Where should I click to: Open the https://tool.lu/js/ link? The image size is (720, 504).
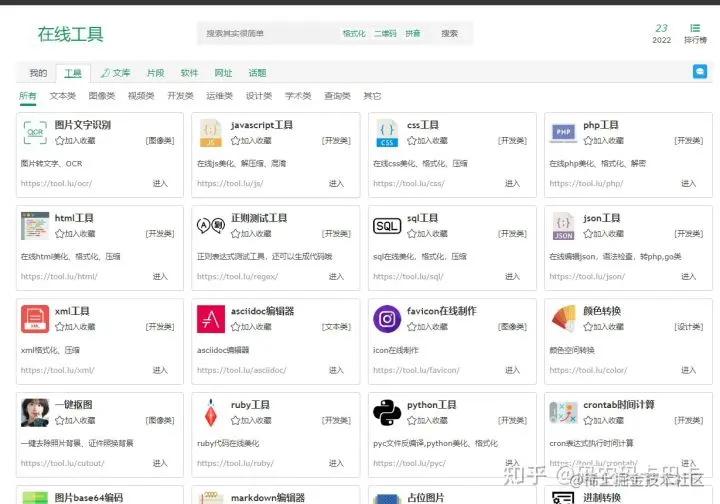[x=230, y=184]
